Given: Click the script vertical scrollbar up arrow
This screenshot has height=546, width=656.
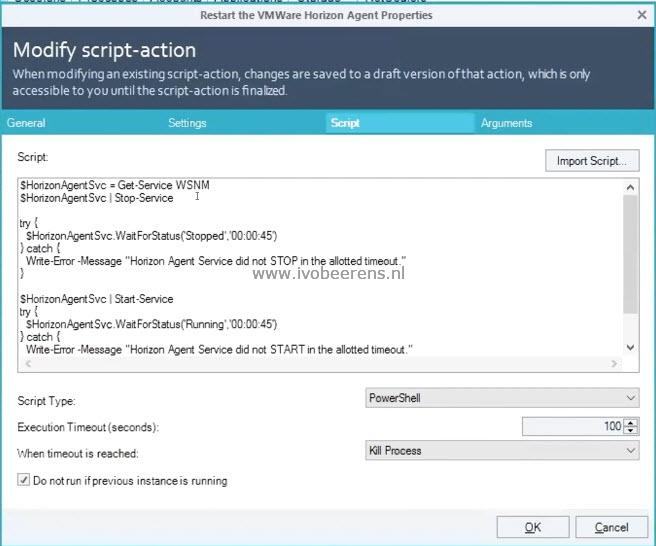Looking at the screenshot, I should [630, 187].
